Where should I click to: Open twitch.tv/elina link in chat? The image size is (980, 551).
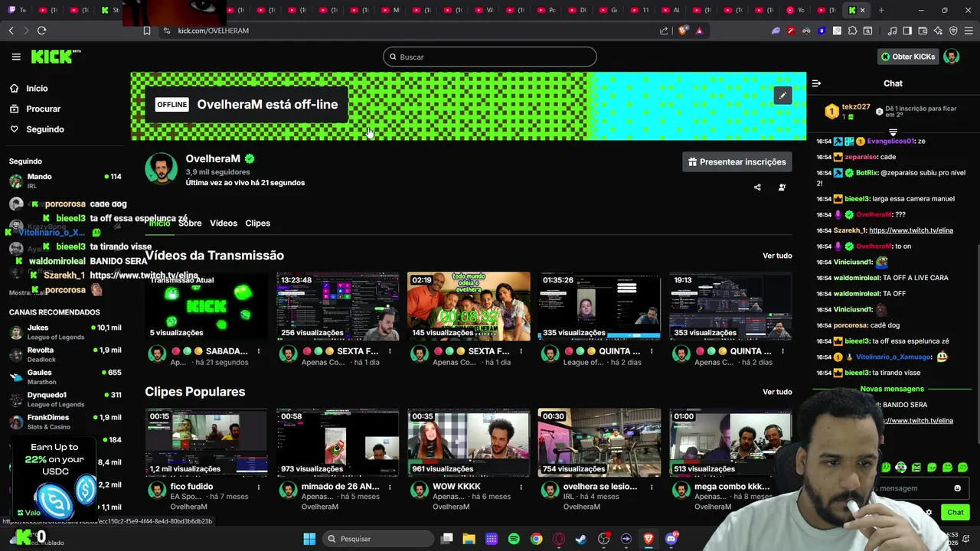pyautogui.click(x=910, y=230)
